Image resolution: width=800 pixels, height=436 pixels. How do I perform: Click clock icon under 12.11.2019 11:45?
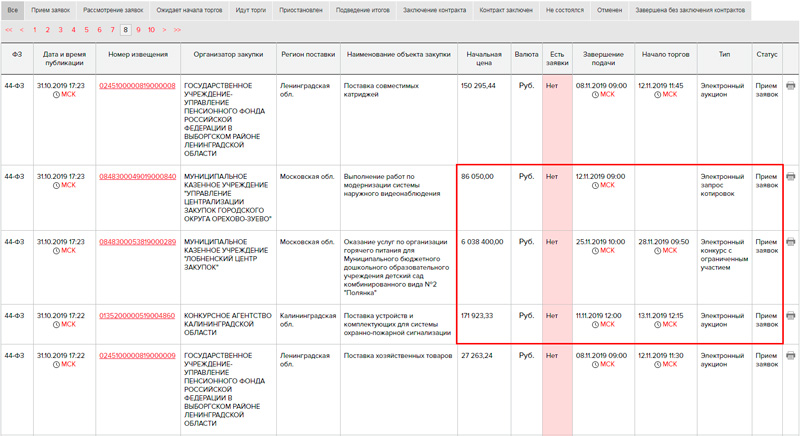(x=657, y=95)
